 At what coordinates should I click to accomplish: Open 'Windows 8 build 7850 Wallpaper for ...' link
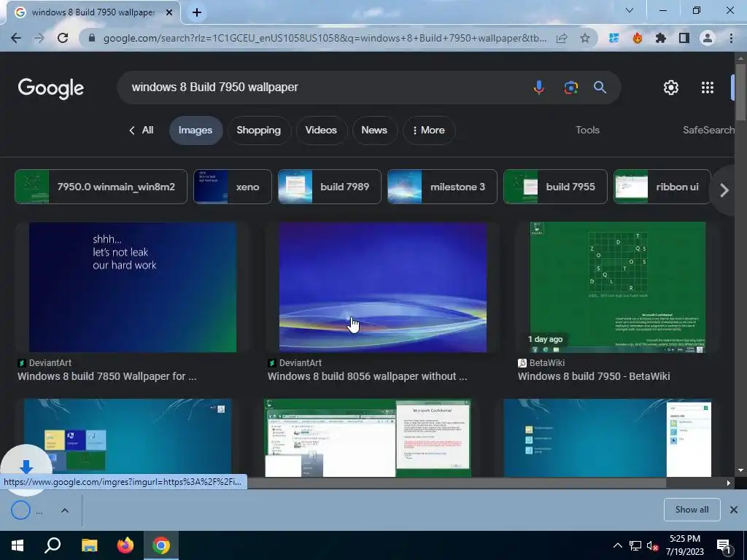[107, 376]
